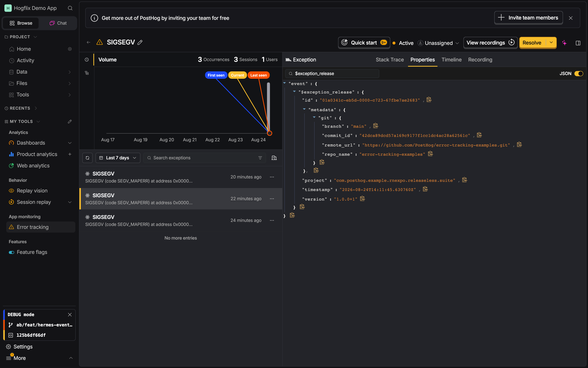Copy the release id value
Image resolution: width=588 pixels, height=368 pixels.
[429, 100]
